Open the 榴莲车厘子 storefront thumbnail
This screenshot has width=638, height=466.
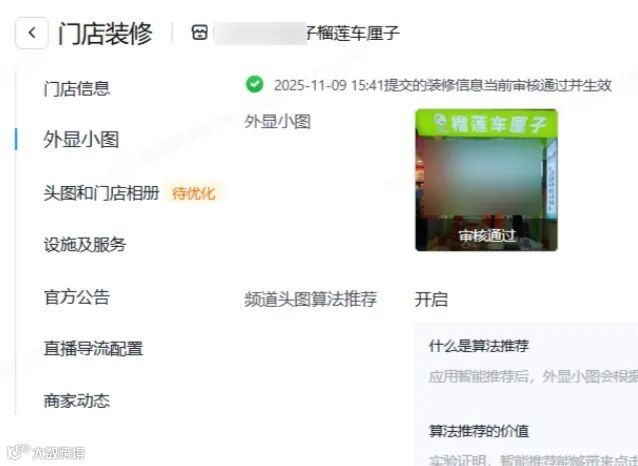[486, 180]
